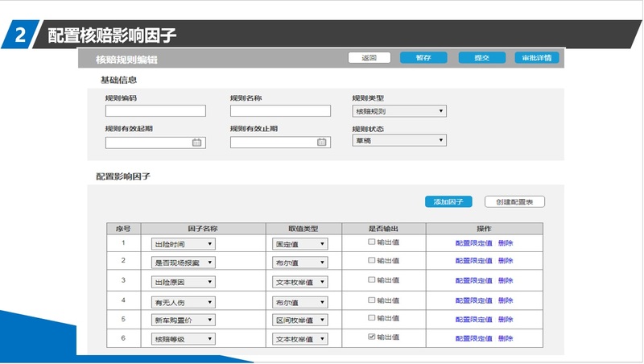The height and width of the screenshot is (364, 644).
Task: Open the 有无人伤 factor dropdown
Action: pyautogui.click(x=184, y=302)
